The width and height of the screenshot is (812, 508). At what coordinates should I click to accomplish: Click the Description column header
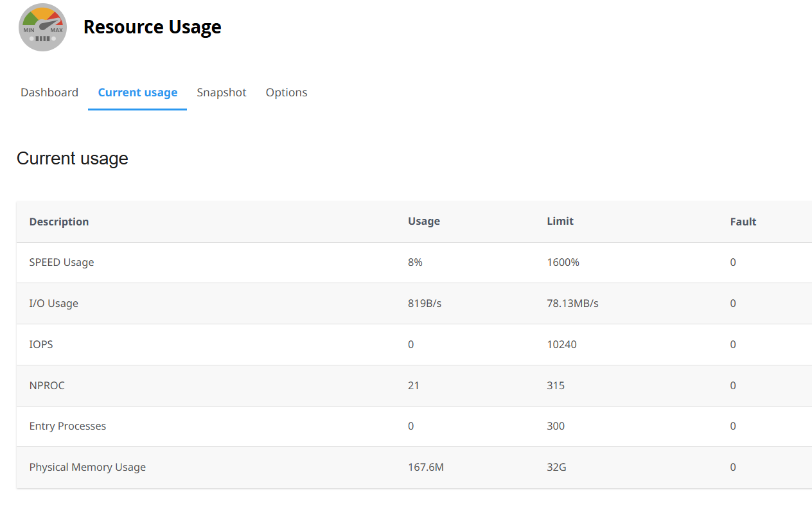pos(59,222)
